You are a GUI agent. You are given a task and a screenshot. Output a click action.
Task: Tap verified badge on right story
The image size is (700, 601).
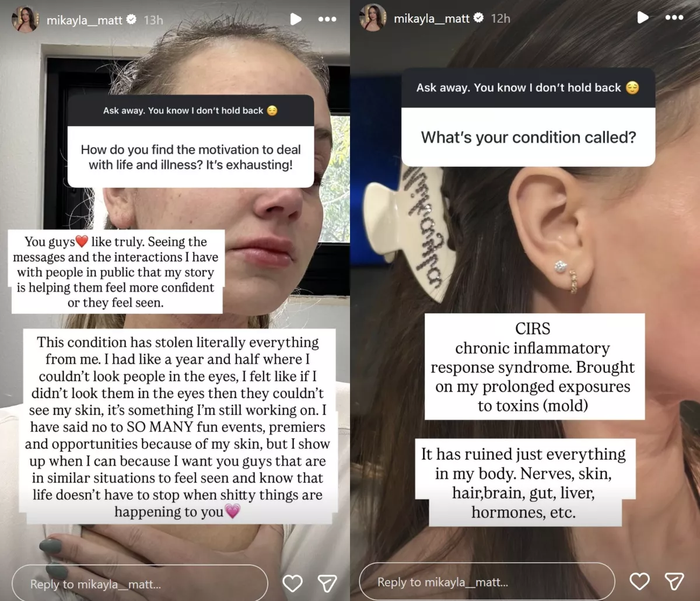point(479,18)
